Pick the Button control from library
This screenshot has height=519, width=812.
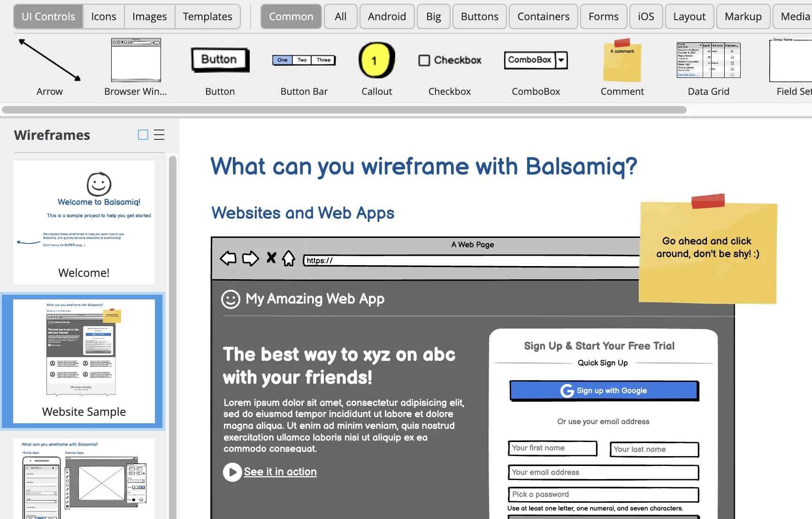click(x=220, y=67)
